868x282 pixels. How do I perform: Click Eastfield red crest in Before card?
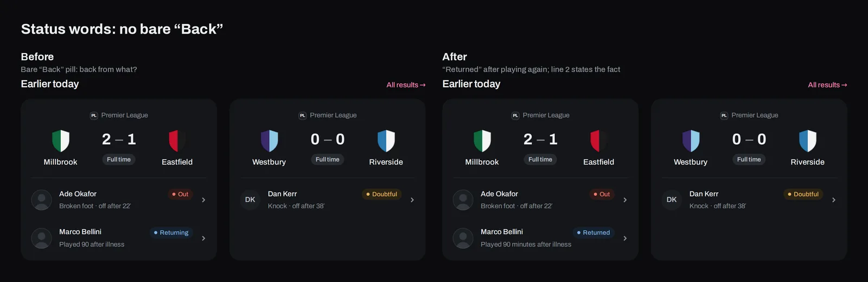coord(177,140)
